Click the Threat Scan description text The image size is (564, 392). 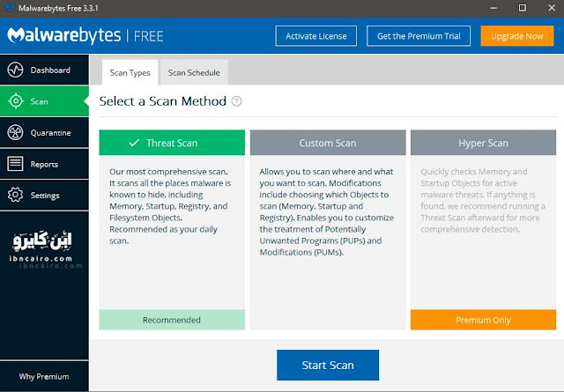[170, 206]
